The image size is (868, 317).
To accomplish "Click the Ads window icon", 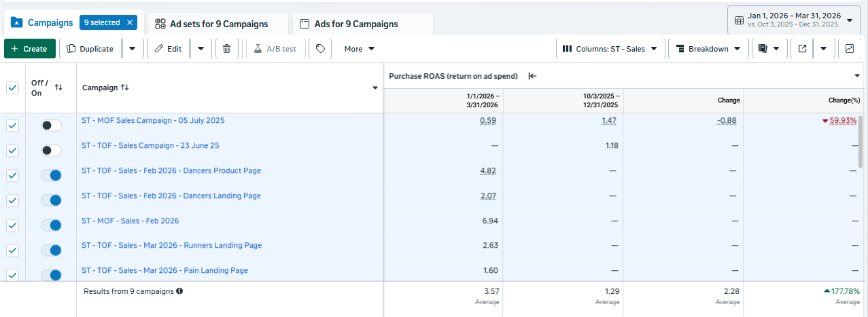I will [x=305, y=24].
